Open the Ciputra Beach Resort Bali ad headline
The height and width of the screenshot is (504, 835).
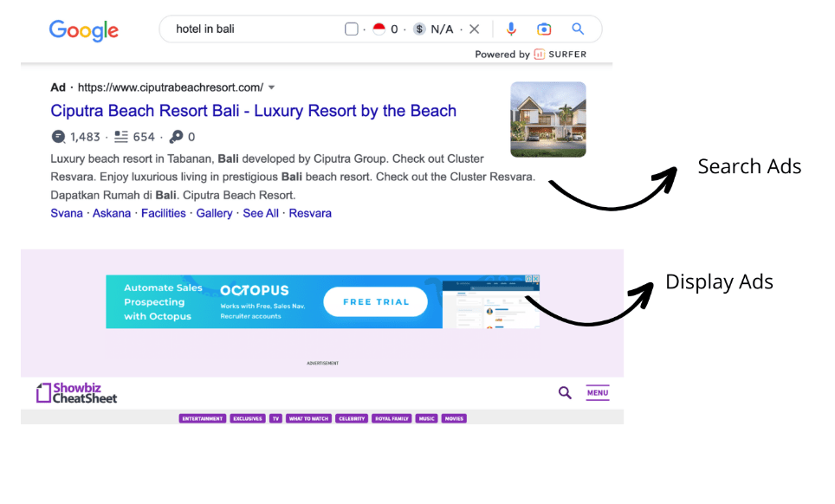[x=254, y=111]
